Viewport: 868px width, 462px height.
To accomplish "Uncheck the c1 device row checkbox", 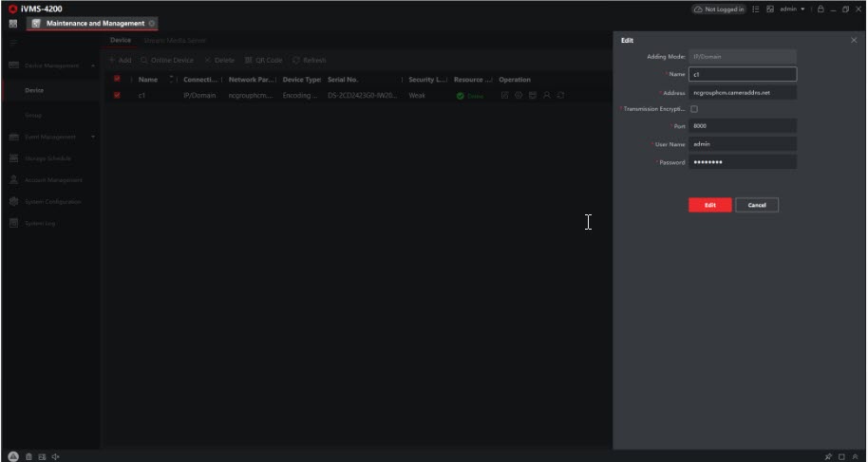I will [118, 96].
